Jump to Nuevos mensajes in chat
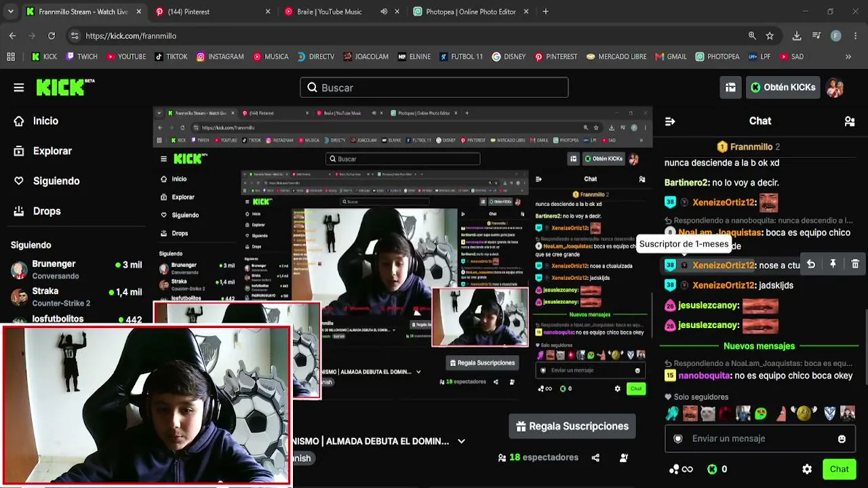The width and height of the screenshot is (868, 488). coord(759,346)
